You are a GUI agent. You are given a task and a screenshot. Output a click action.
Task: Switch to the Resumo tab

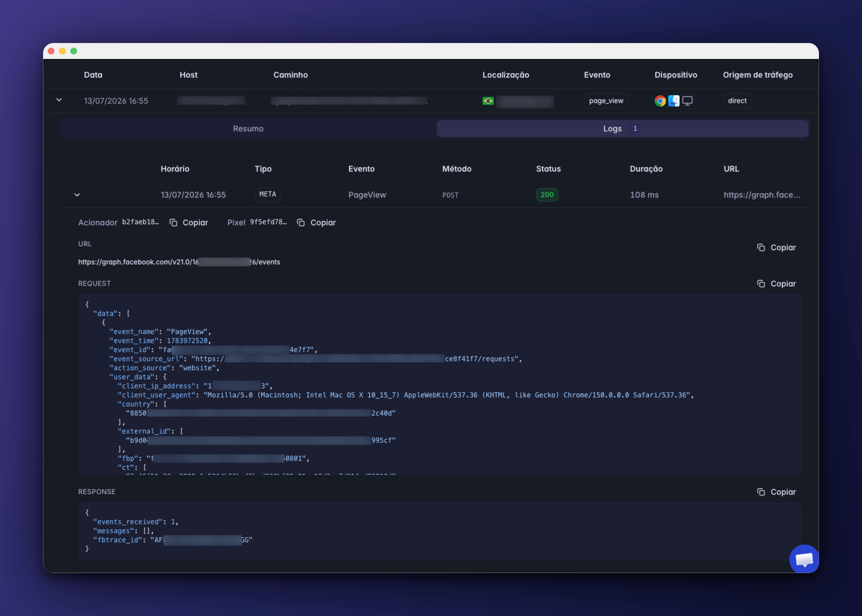point(248,128)
